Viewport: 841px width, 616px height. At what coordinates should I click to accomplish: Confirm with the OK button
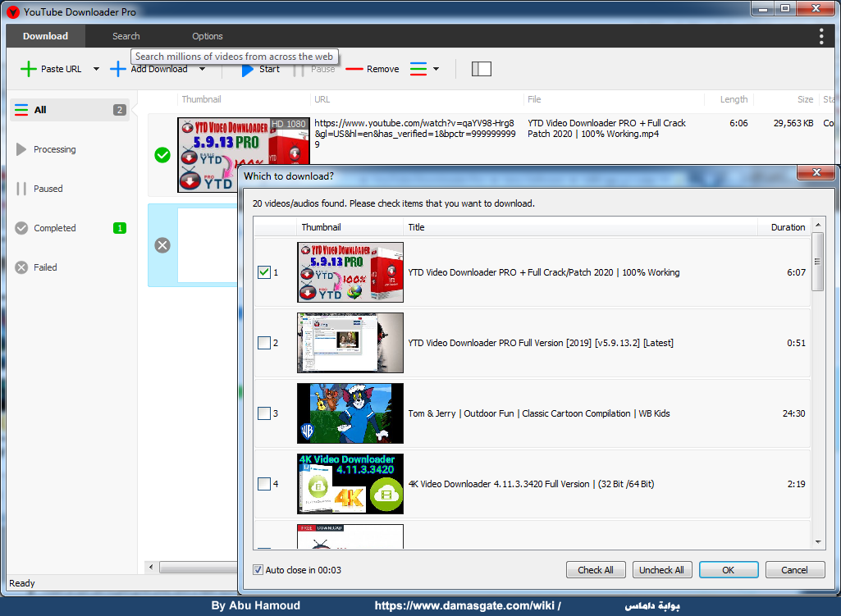pyautogui.click(x=729, y=570)
